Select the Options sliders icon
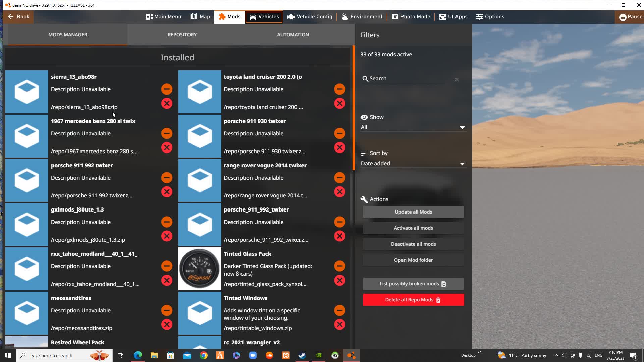This screenshot has height=362, width=644. click(479, 17)
